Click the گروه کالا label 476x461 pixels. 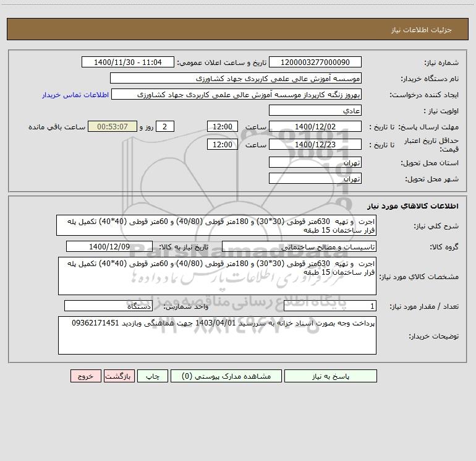[x=444, y=247]
